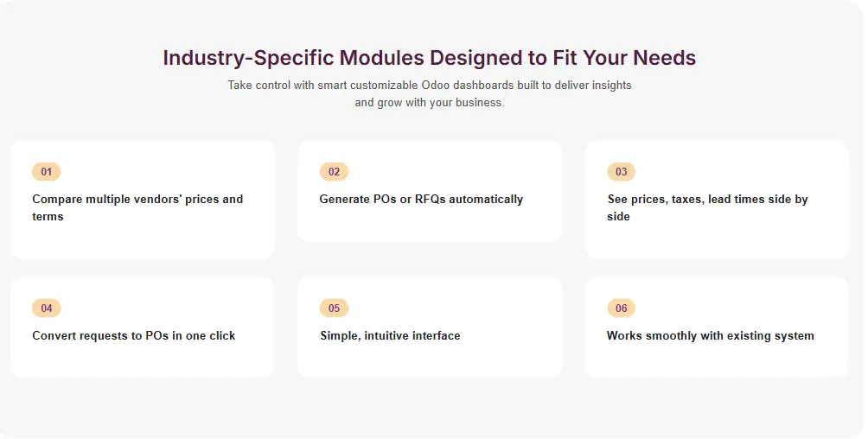Click the 05 number badge
Viewport: 868px width, 439px height.
[334, 309]
